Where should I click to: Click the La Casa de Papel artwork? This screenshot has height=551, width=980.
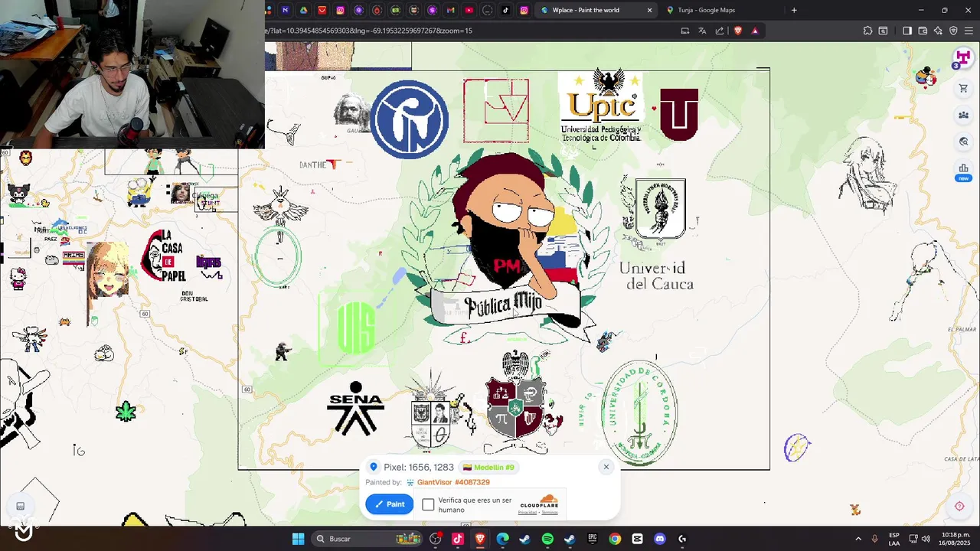[164, 255]
